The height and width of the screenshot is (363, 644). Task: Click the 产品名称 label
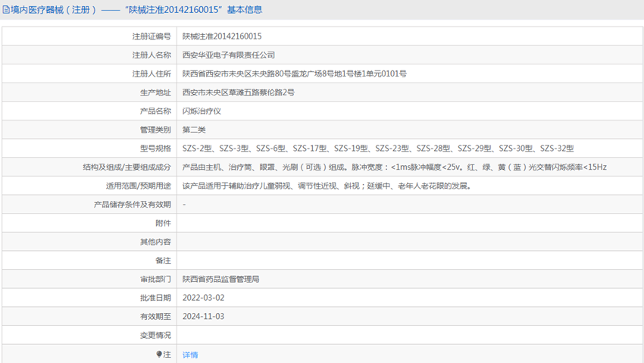tap(155, 111)
